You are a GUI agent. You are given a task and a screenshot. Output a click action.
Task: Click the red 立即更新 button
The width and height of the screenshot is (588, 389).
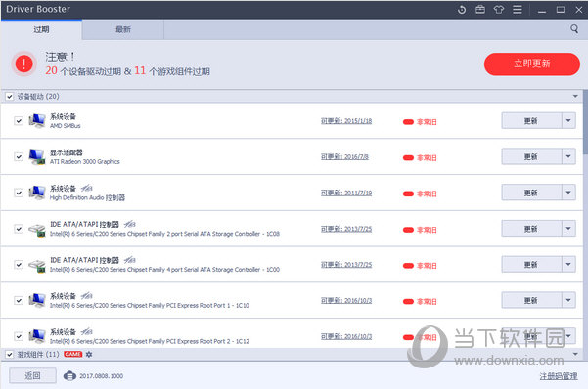click(532, 65)
